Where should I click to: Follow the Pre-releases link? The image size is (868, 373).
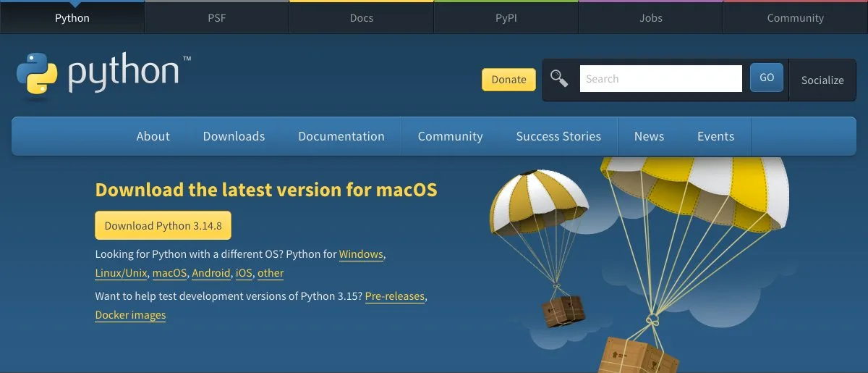click(395, 296)
